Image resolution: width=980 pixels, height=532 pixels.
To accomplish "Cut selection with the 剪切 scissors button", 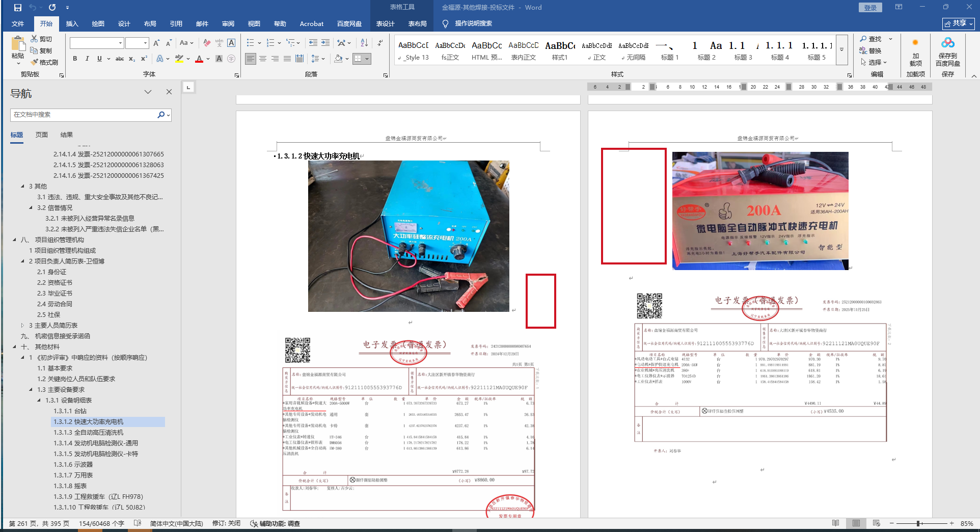I will [41, 39].
